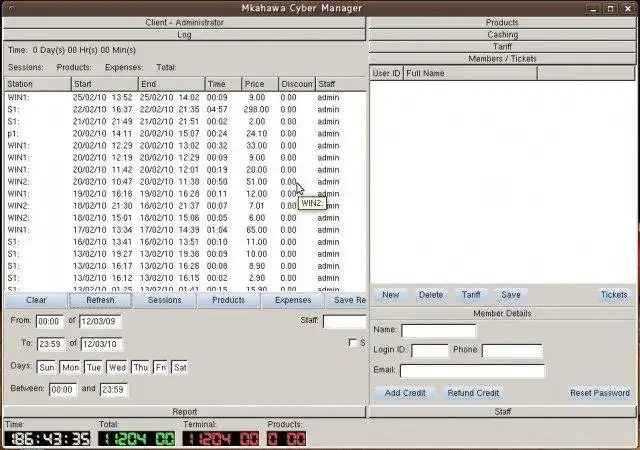Image resolution: width=640 pixels, height=450 pixels.
Task: Toggle the Tue day filter
Action: [94, 368]
